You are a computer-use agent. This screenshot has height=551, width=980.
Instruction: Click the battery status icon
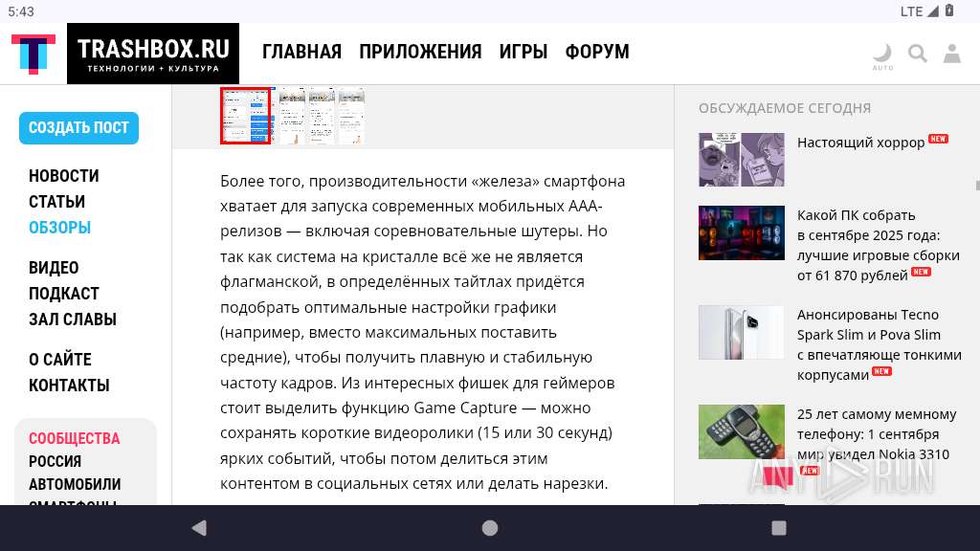[x=949, y=11]
